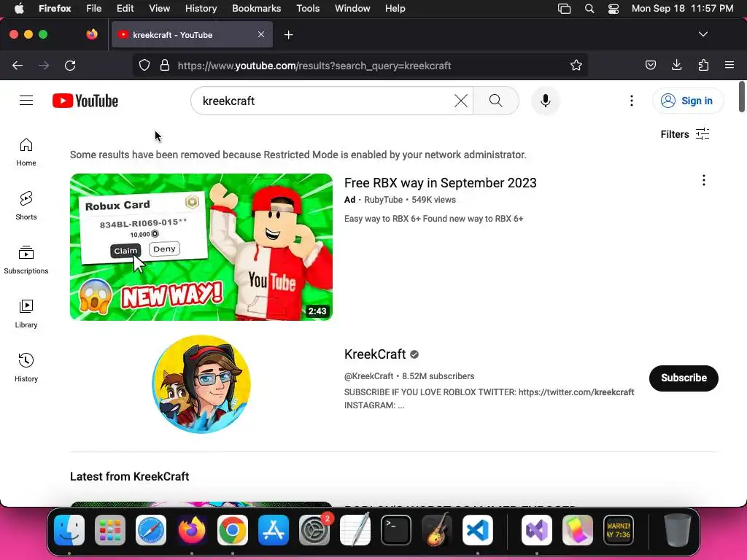Open Visual Studio Code from dock
The image size is (747, 560).
coord(477,530)
